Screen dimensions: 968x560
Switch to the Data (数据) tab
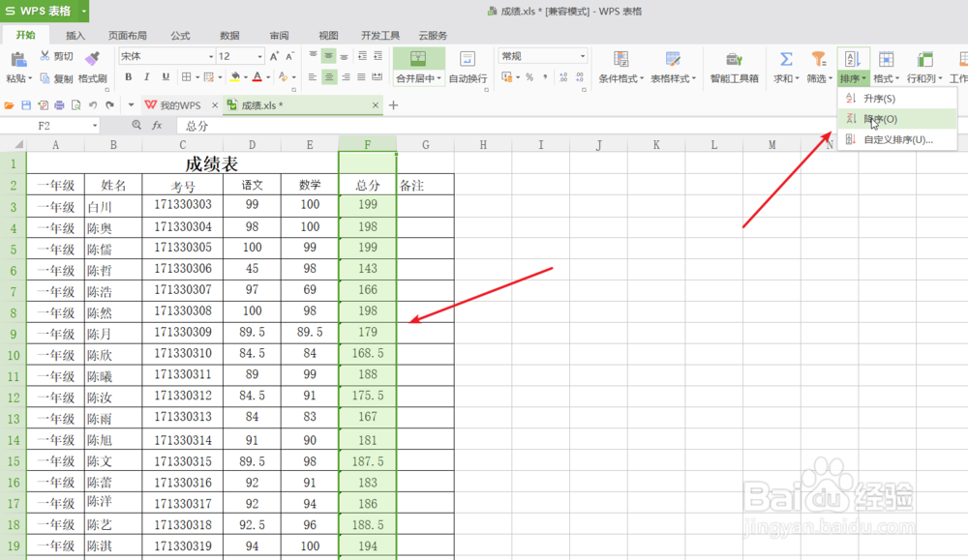click(229, 35)
